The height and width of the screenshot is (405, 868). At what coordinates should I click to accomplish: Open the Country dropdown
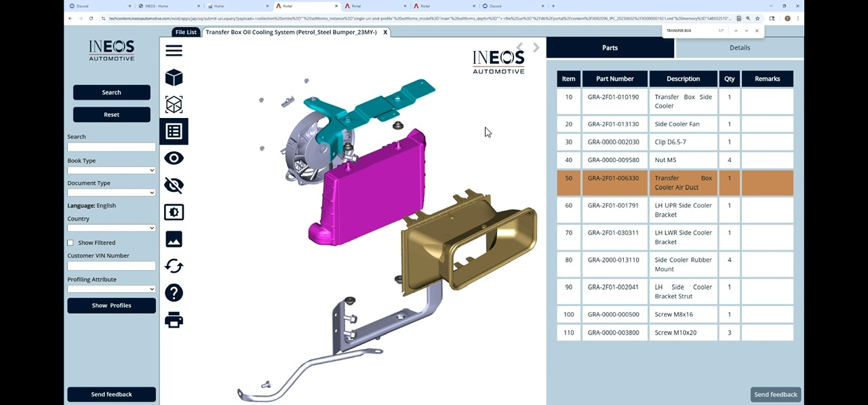click(111, 228)
